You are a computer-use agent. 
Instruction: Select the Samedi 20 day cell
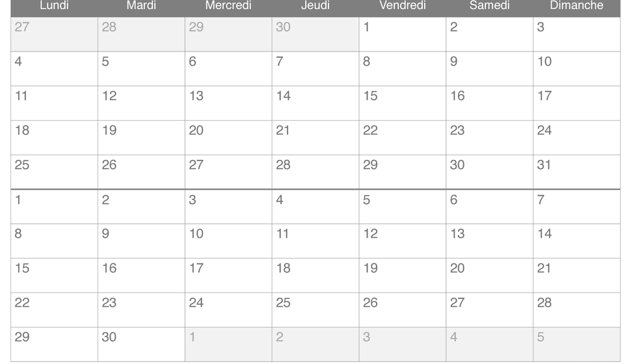pos(489,276)
